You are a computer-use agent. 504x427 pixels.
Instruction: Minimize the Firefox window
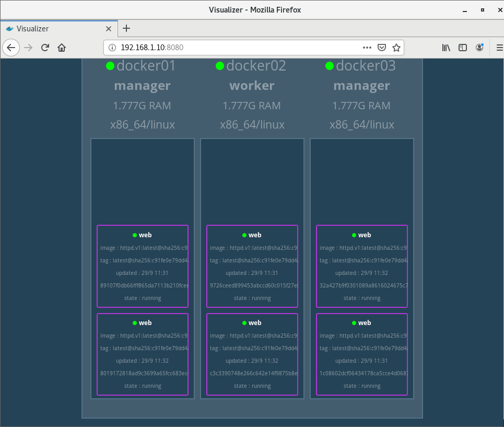coord(465,10)
